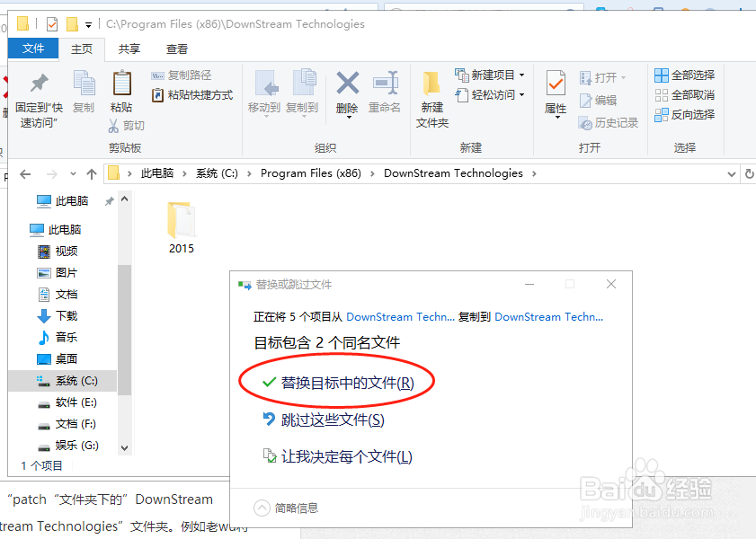Open the File (文件) tab
Image resolution: width=756 pixels, height=539 pixels.
pyautogui.click(x=33, y=49)
